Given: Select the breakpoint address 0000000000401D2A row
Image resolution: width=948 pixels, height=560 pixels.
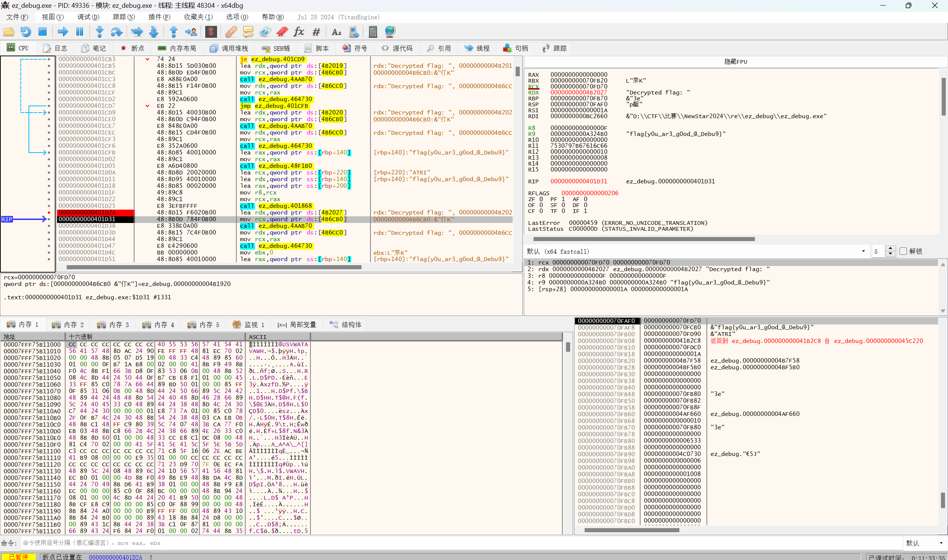Looking at the screenshot, I should click(96, 213).
